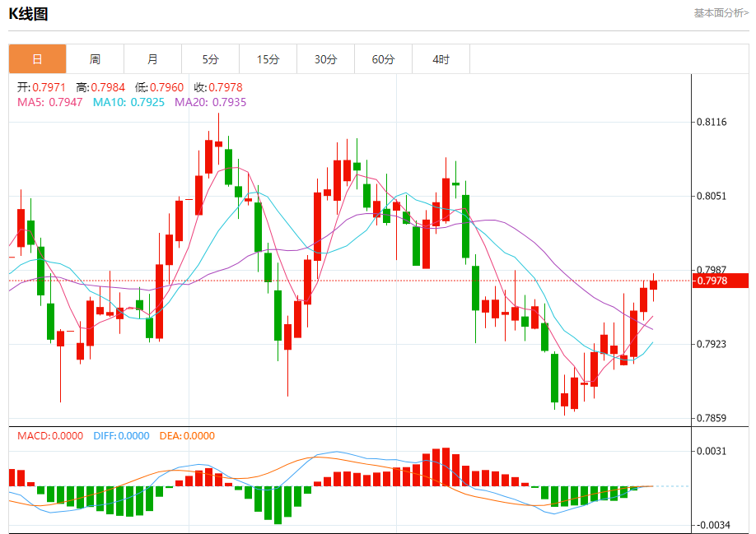Open the 4时 four-hour tab

(441, 59)
